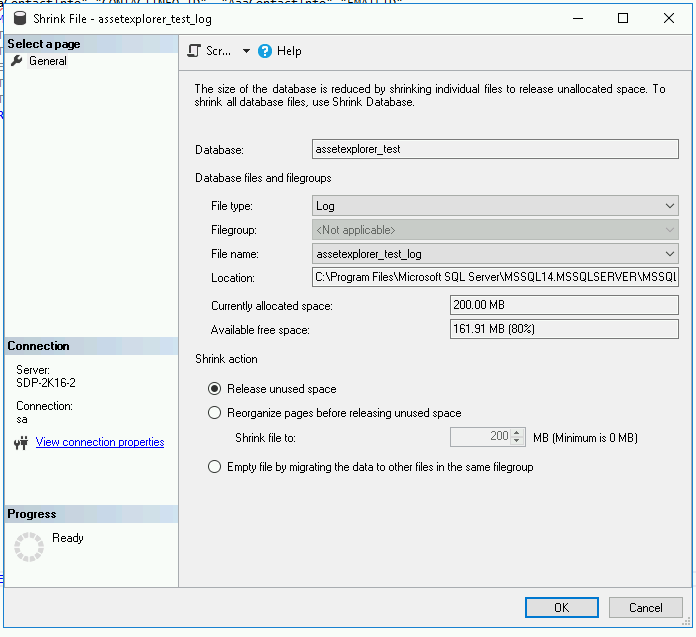The height and width of the screenshot is (637, 696).
Task: Click the database icon in title bar
Action: click(x=20, y=18)
